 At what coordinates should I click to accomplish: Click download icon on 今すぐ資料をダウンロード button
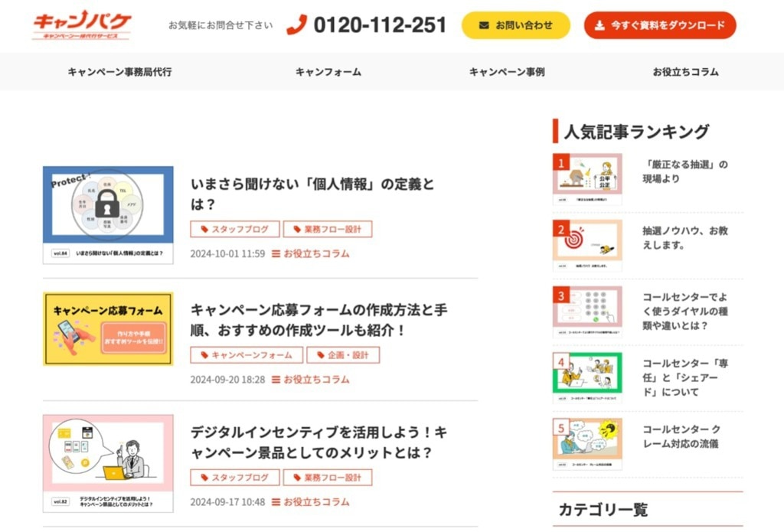[599, 25]
